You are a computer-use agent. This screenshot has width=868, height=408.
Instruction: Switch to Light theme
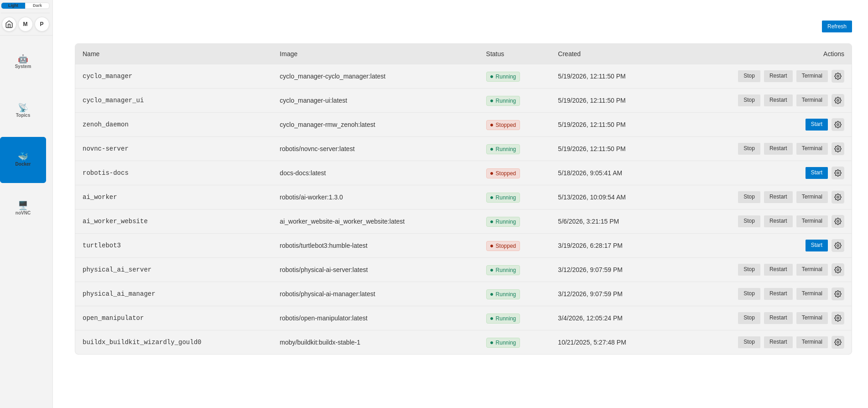(13, 5)
